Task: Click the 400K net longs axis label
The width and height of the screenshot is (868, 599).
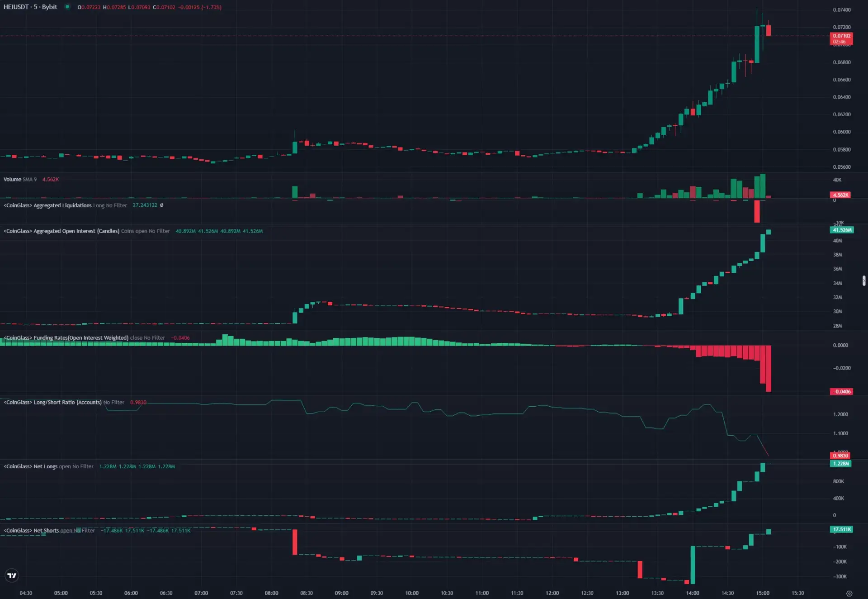Action: pyautogui.click(x=839, y=499)
